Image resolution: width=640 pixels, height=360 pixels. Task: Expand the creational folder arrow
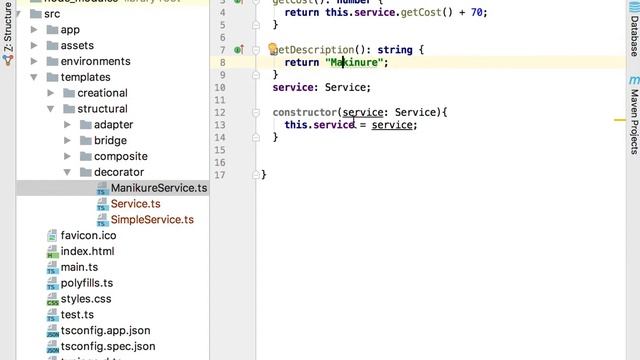[51, 93]
